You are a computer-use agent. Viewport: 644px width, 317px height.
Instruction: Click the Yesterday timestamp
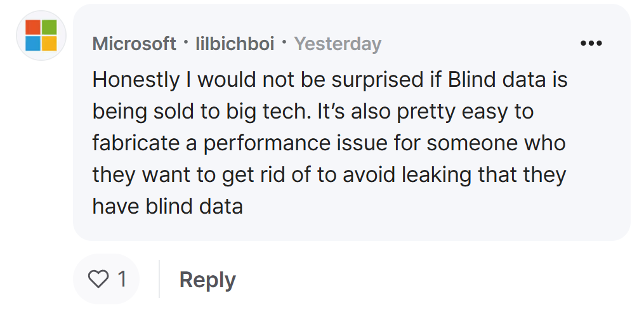(x=338, y=44)
